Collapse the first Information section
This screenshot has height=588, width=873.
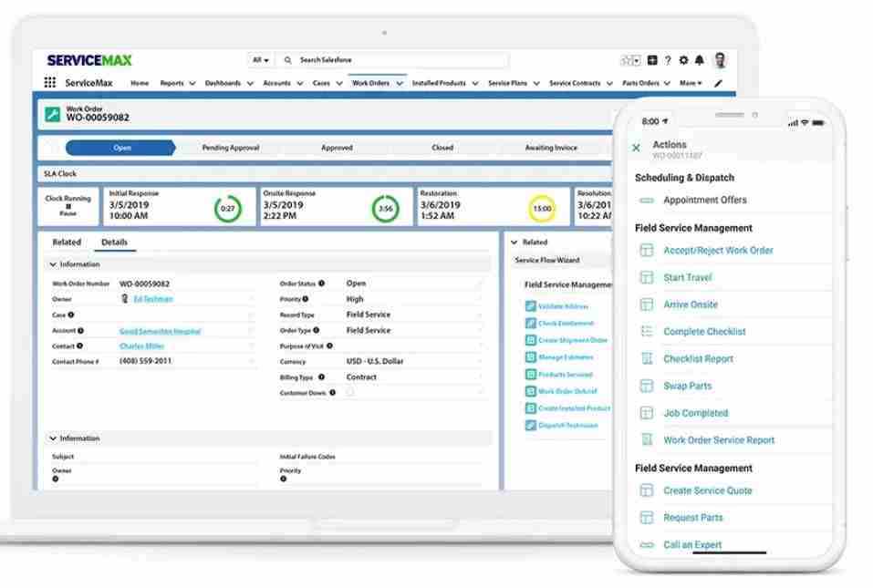click(x=53, y=264)
